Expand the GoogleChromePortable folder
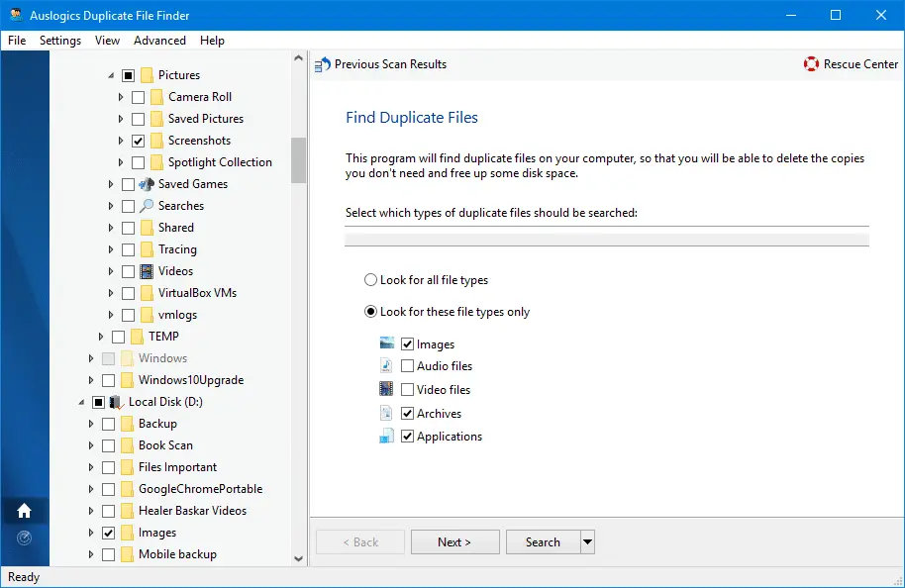Screen dimensions: 905x588 click(91, 489)
